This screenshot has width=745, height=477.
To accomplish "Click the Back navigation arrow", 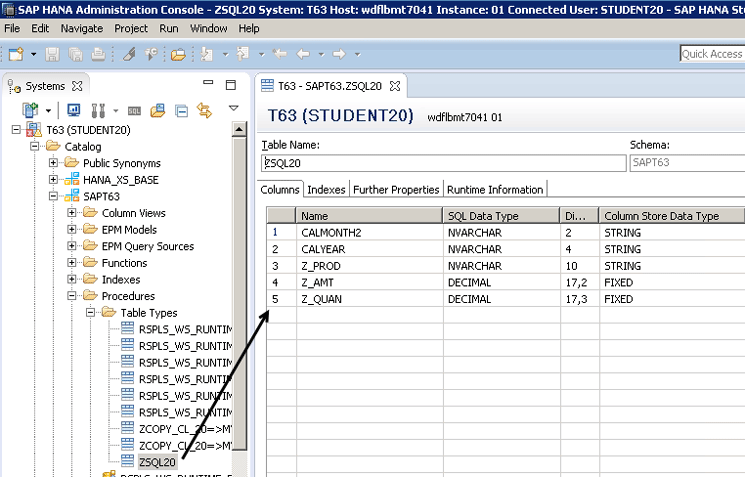I will pos(303,54).
